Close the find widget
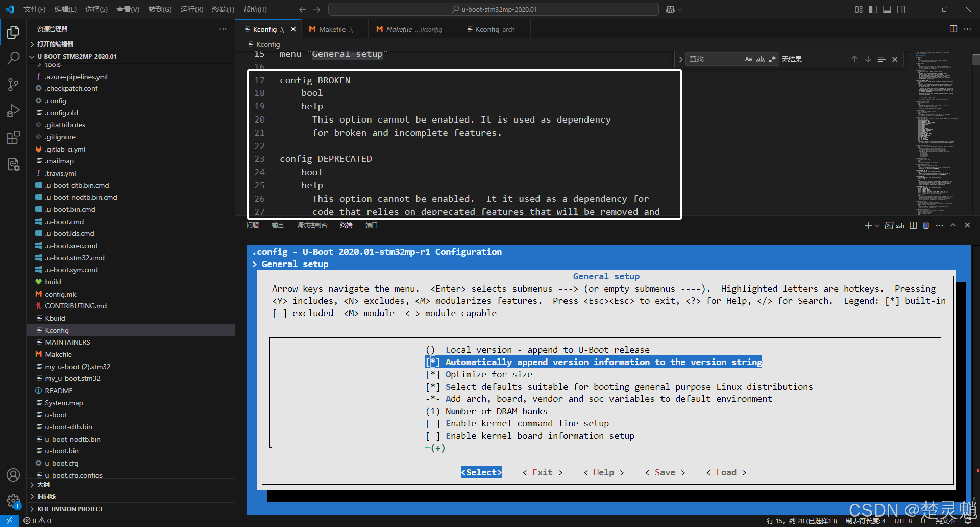The width and height of the screenshot is (980, 527). coord(895,59)
